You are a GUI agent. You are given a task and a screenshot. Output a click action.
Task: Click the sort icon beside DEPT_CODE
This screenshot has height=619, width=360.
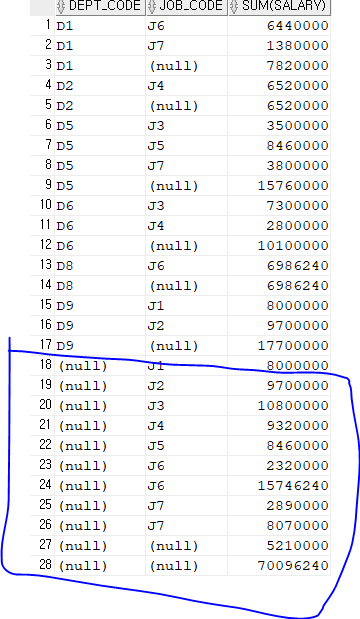coord(61,6)
